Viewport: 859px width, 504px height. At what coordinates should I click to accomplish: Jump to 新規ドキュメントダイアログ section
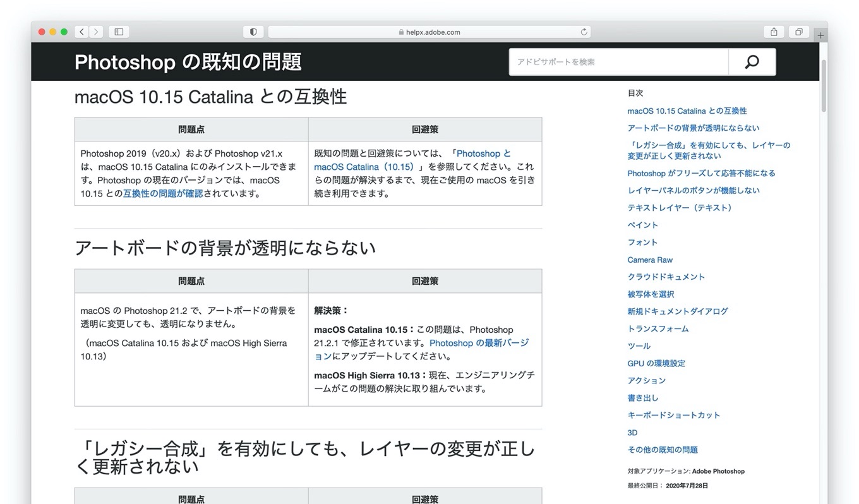[678, 311]
